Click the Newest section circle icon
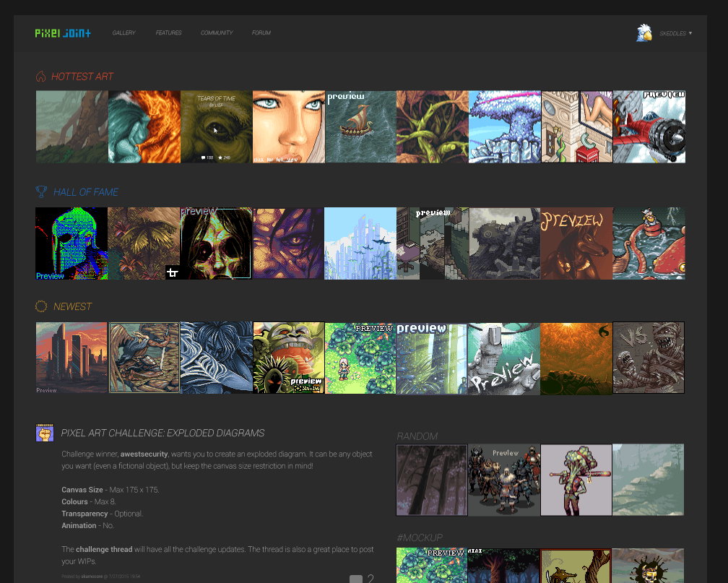The image size is (728, 583). coord(41,306)
